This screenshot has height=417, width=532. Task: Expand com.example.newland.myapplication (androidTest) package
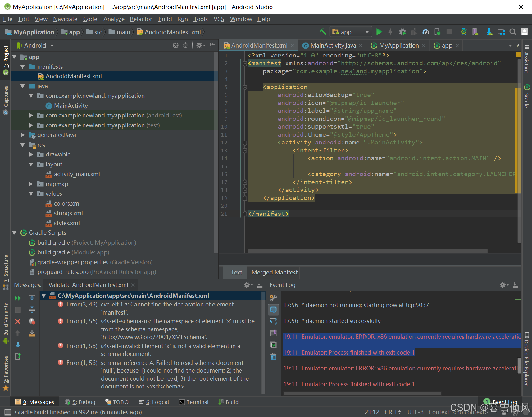(31, 115)
